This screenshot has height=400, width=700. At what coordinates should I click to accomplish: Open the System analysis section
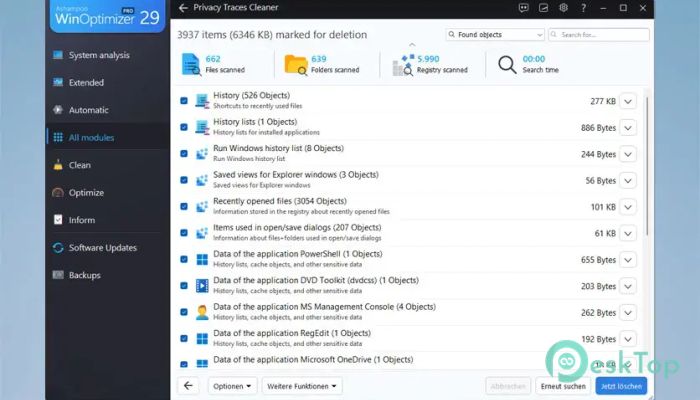[107, 55]
